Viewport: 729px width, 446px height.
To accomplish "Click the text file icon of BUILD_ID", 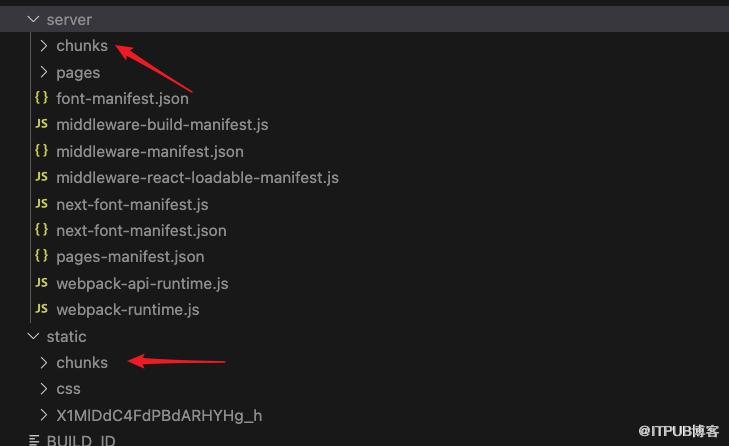I will coord(34,440).
